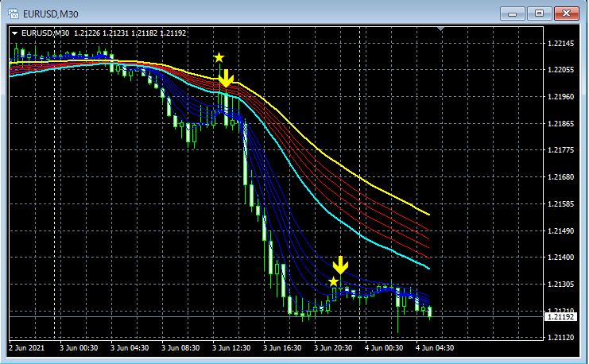Viewport: 589px width, 364px height.
Task: Click the 1.21490 price scale label
Action: 561,231
